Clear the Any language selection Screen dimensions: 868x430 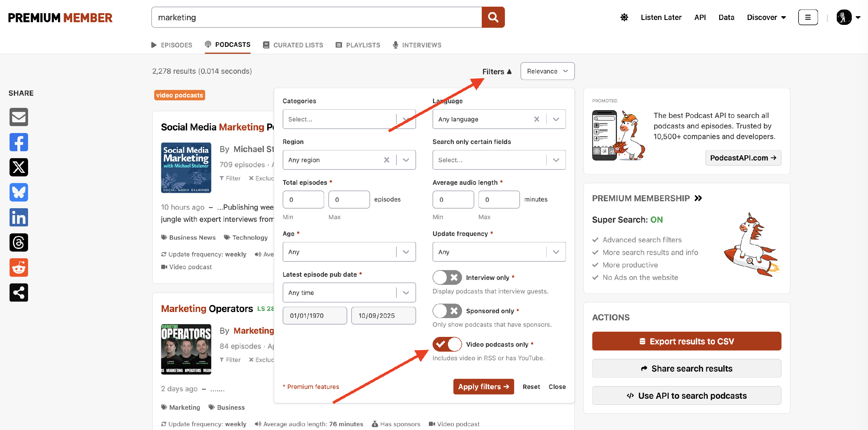[536, 119]
